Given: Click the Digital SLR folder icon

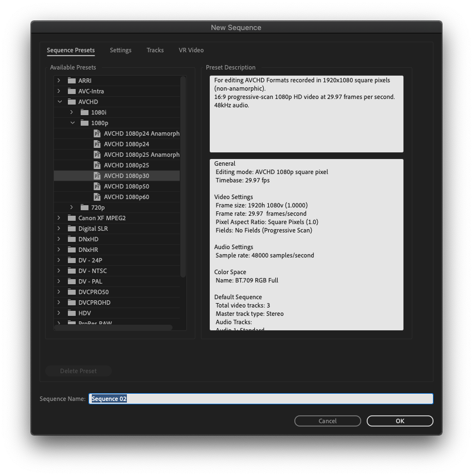Looking at the screenshot, I should (x=71, y=229).
